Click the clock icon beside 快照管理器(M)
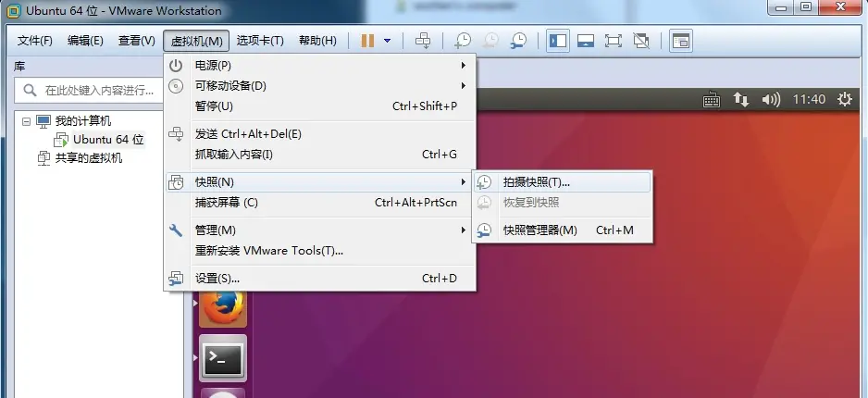Image resolution: width=868 pixels, height=398 pixels. [484, 230]
